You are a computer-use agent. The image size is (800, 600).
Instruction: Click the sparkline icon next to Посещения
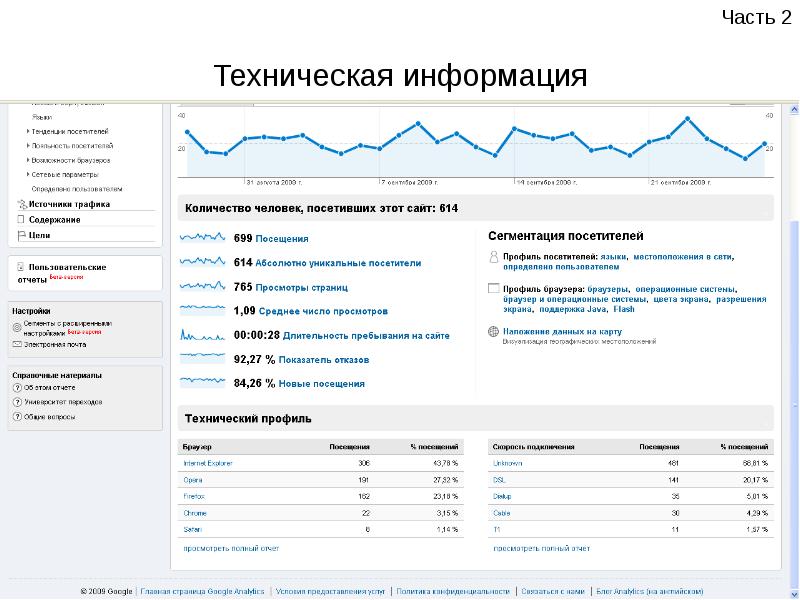coord(204,238)
